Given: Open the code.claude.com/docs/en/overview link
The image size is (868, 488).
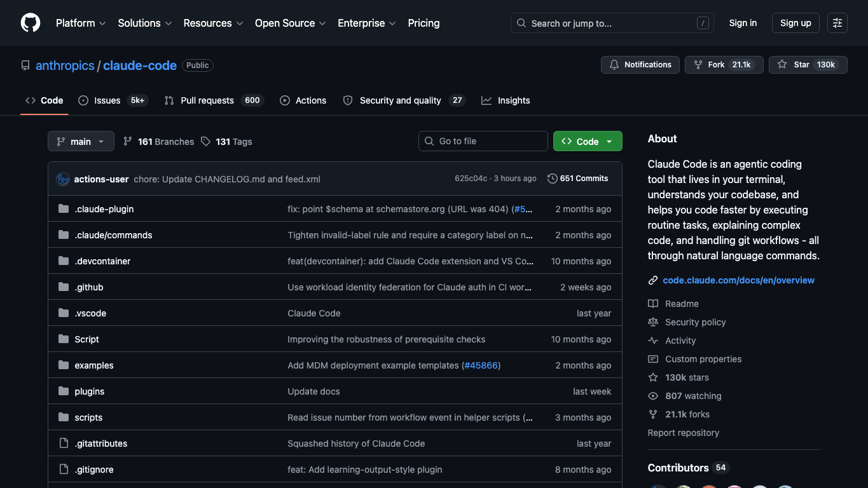Looking at the screenshot, I should [x=738, y=280].
